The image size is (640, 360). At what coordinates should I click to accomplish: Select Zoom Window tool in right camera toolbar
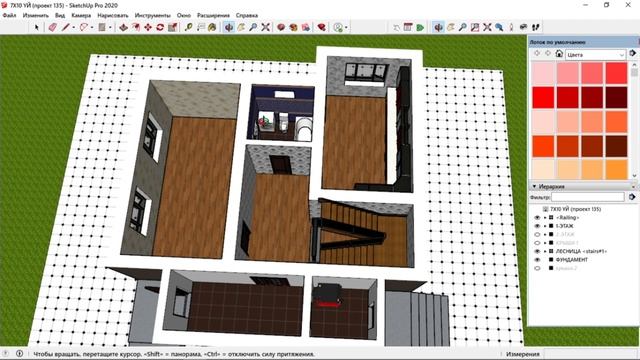(x=475, y=27)
